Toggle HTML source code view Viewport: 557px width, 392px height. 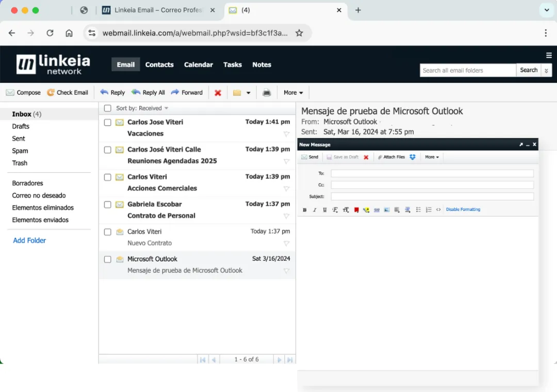tap(438, 210)
